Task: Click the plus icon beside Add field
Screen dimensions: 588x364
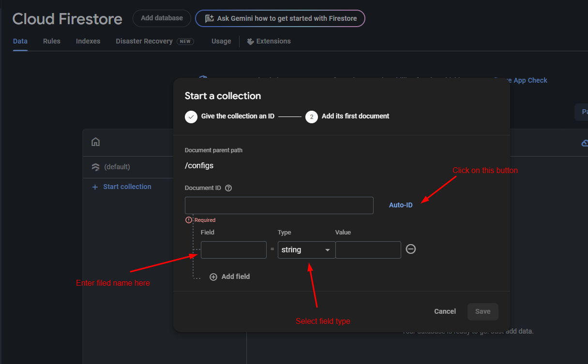Action: (213, 277)
